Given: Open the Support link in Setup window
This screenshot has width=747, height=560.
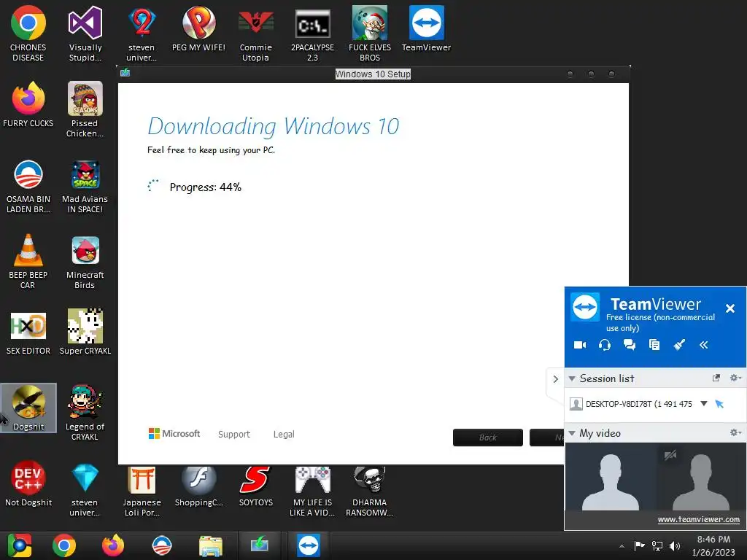Looking at the screenshot, I should 234,435.
